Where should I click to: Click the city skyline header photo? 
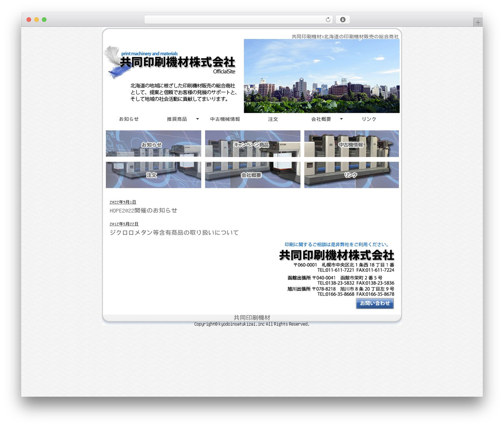tap(322, 76)
